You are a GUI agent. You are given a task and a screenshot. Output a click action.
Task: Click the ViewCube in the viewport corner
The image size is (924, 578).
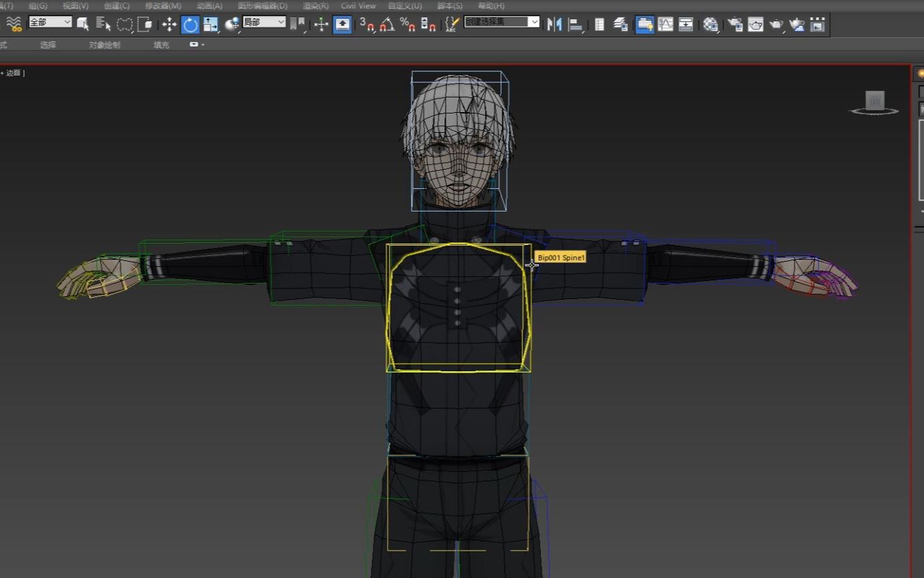pyautogui.click(x=874, y=101)
